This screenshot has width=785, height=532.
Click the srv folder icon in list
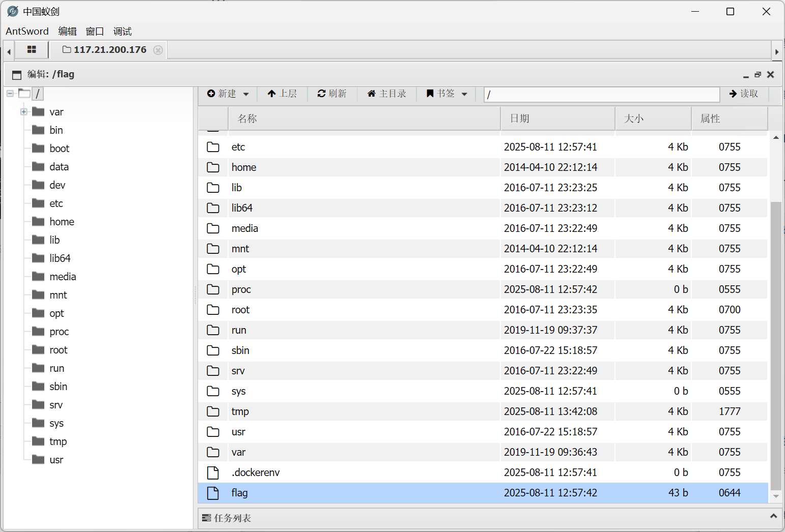click(213, 371)
